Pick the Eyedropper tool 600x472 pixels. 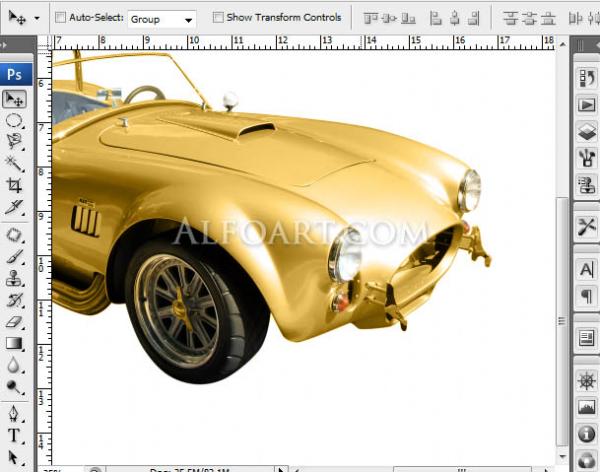click(15, 207)
